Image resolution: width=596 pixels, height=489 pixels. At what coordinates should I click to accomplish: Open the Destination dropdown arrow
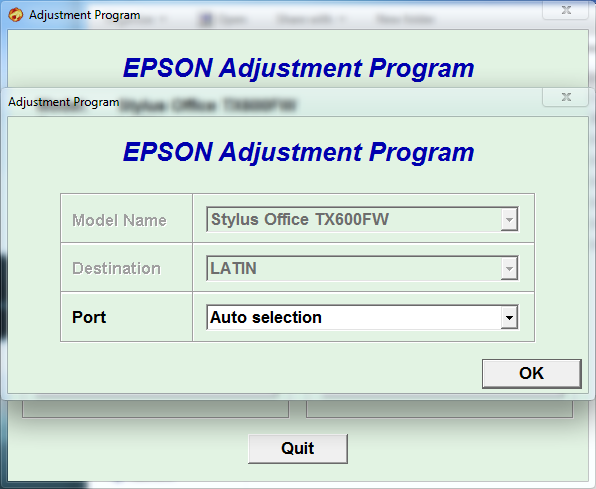(x=509, y=268)
